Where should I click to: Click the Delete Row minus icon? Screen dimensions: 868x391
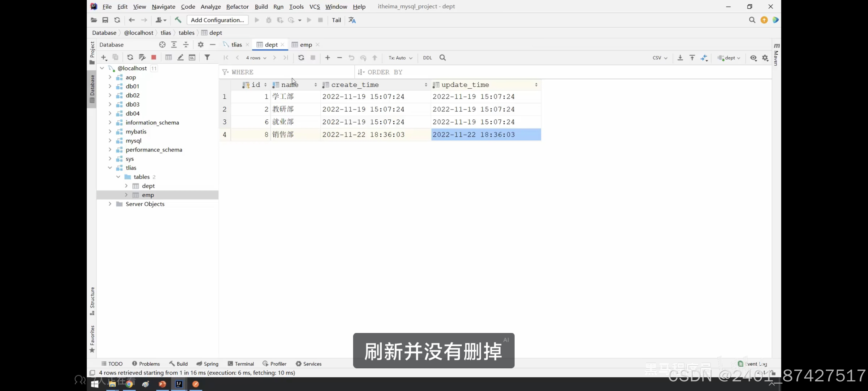click(339, 58)
